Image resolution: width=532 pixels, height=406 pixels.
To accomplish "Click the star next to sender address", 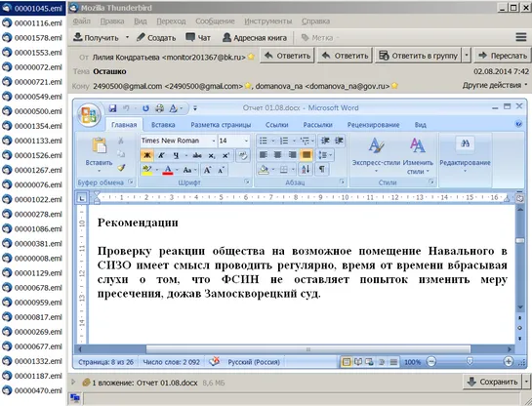I will point(251,57).
